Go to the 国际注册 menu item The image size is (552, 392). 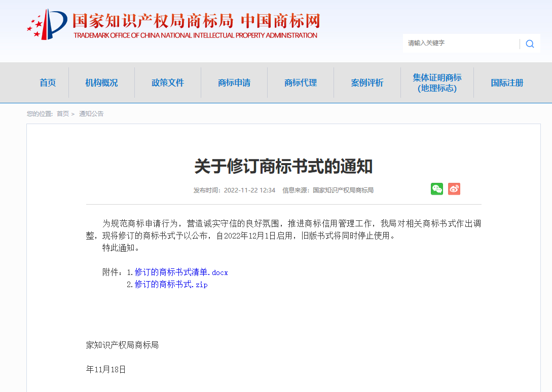507,83
